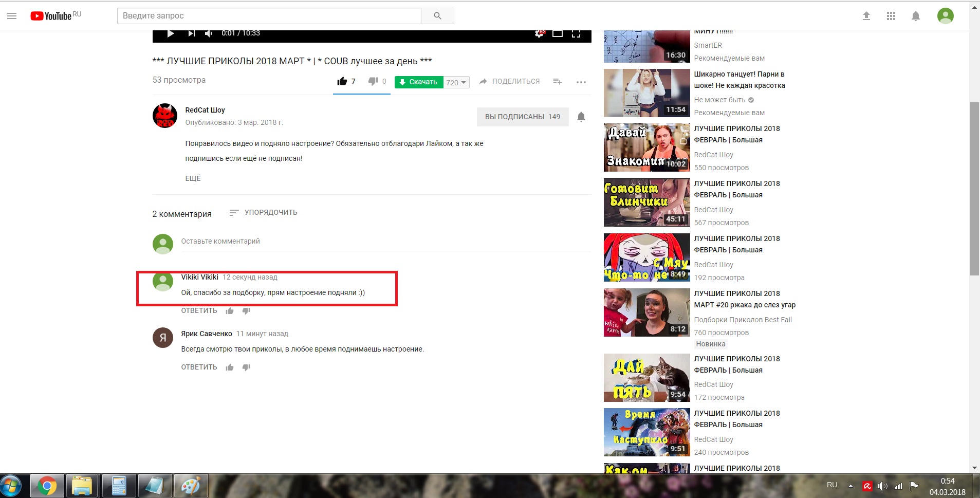Dislike Vikiki Vikiki's comment
The width and height of the screenshot is (980, 498).
pyautogui.click(x=246, y=310)
